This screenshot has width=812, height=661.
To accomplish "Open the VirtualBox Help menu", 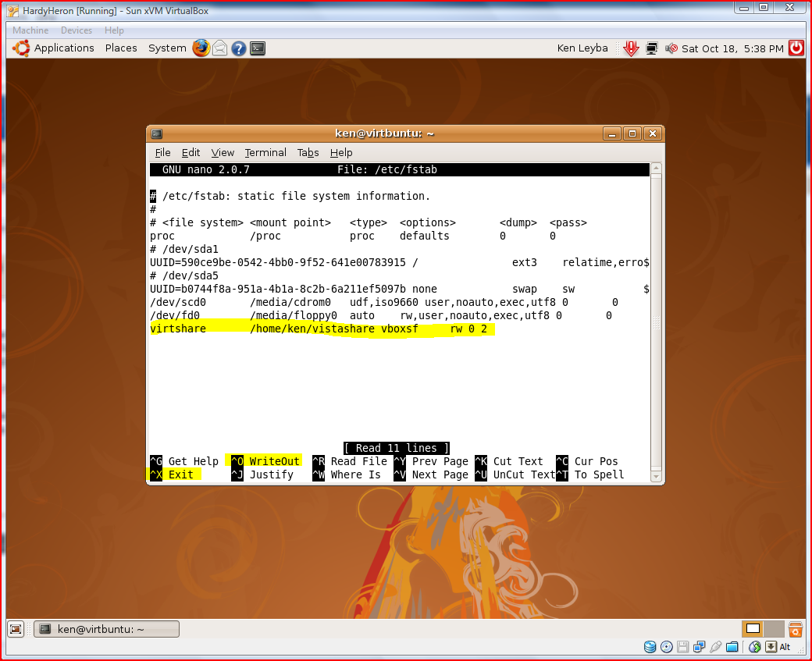I will (x=114, y=30).
